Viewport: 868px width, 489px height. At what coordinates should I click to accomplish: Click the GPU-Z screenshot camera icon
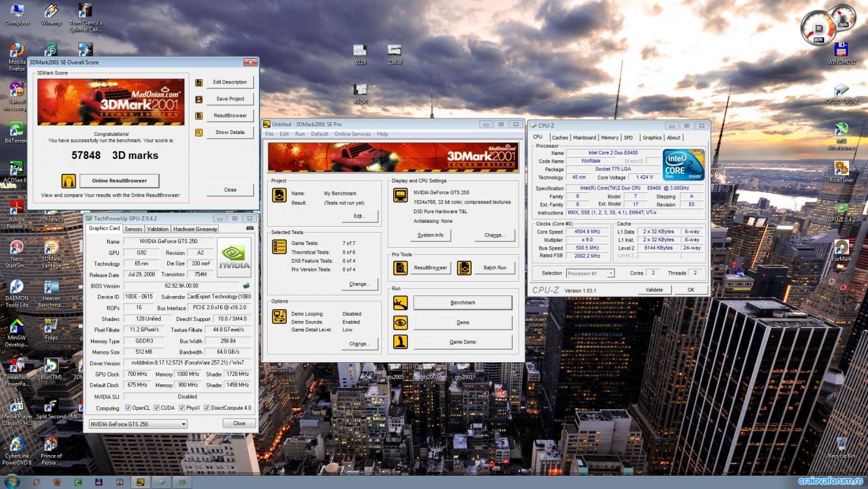[249, 228]
